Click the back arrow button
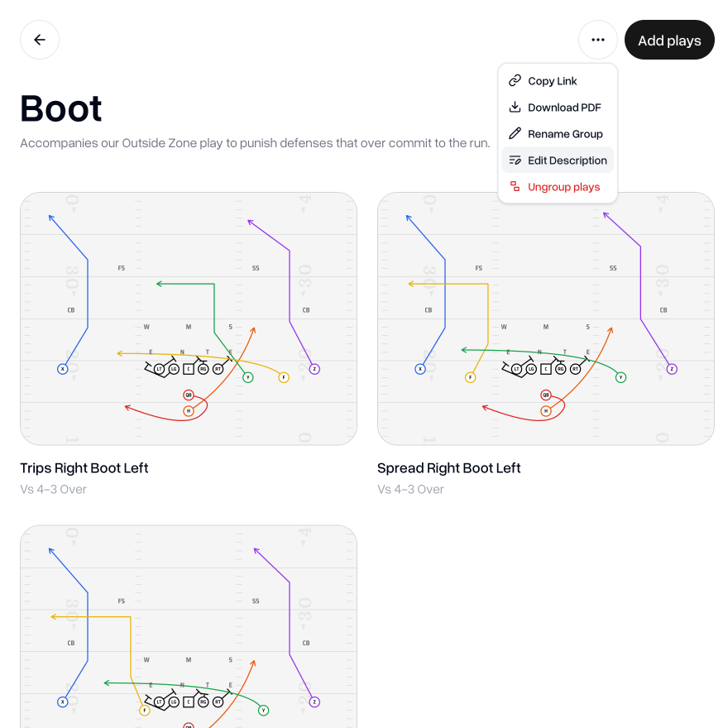 (40, 40)
